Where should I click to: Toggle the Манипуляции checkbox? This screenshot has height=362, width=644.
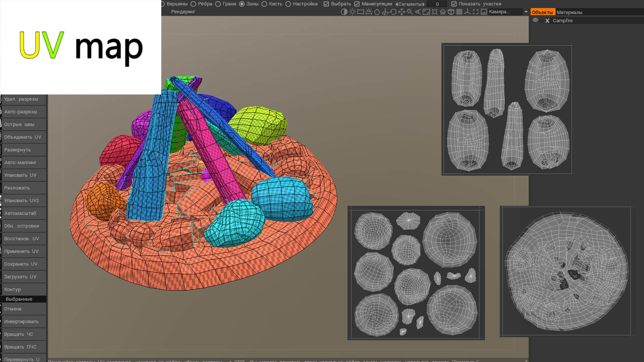pyautogui.click(x=357, y=4)
